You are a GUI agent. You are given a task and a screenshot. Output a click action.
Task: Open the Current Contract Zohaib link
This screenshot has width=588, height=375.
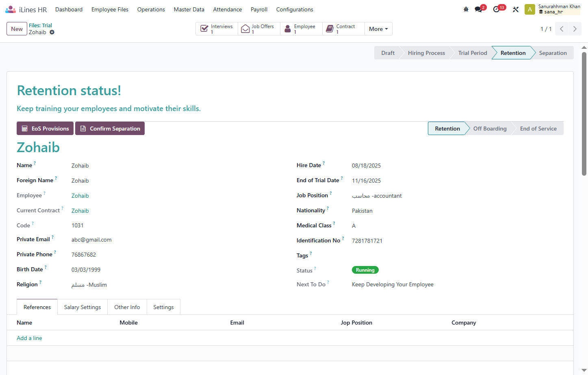[x=80, y=211]
